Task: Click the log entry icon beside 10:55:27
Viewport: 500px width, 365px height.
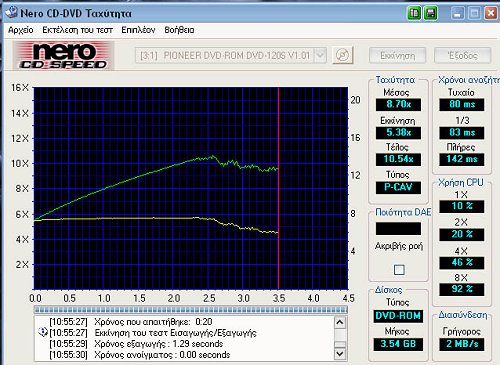Action: click(43, 332)
